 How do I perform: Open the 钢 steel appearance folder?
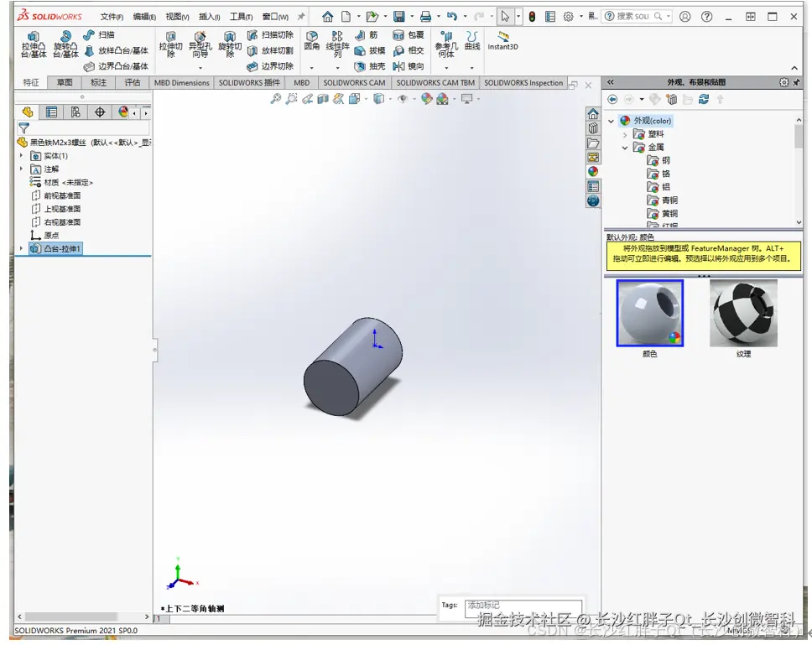coord(658,160)
